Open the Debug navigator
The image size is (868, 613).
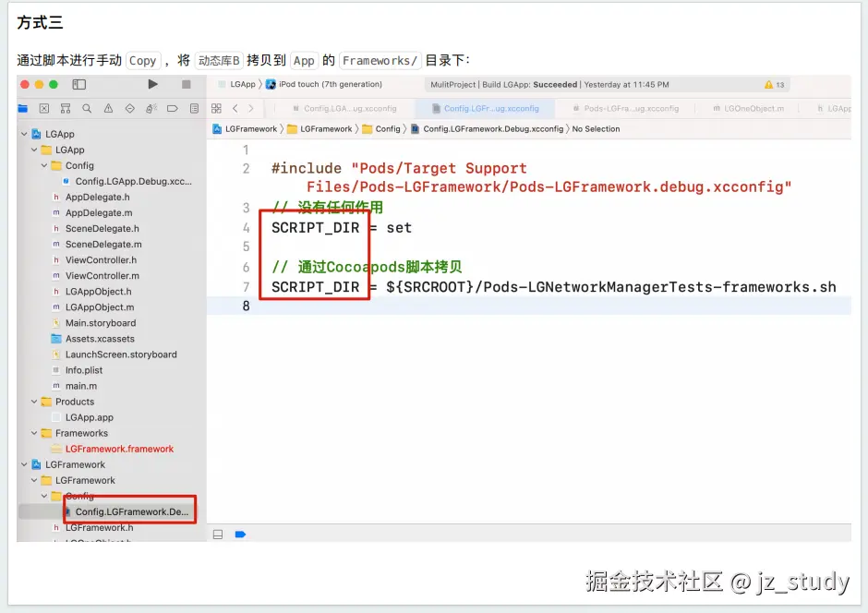pyautogui.click(x=151, y=108)
